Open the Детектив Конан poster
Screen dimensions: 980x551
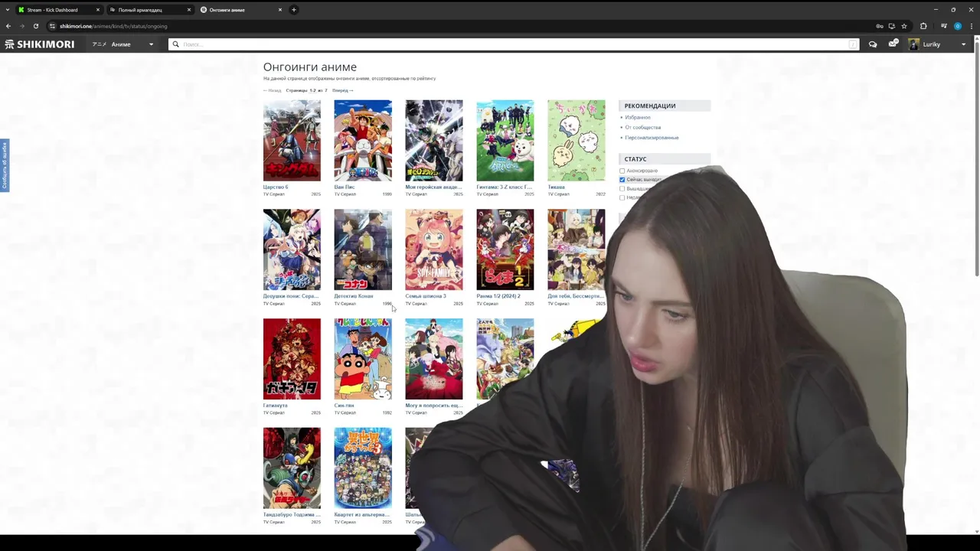tap(363, 249)
